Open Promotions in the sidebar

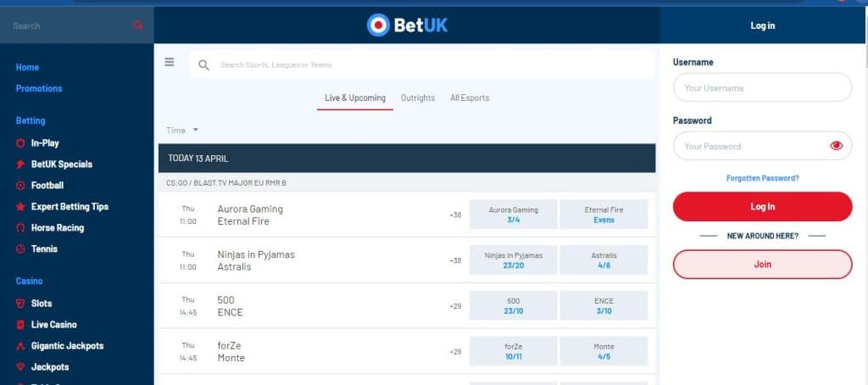(39, 88)
